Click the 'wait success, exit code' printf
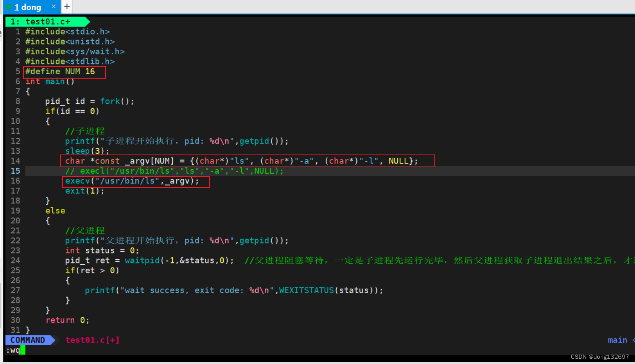The width and height of the screenshot is (635, 364). tap(234, 290)
